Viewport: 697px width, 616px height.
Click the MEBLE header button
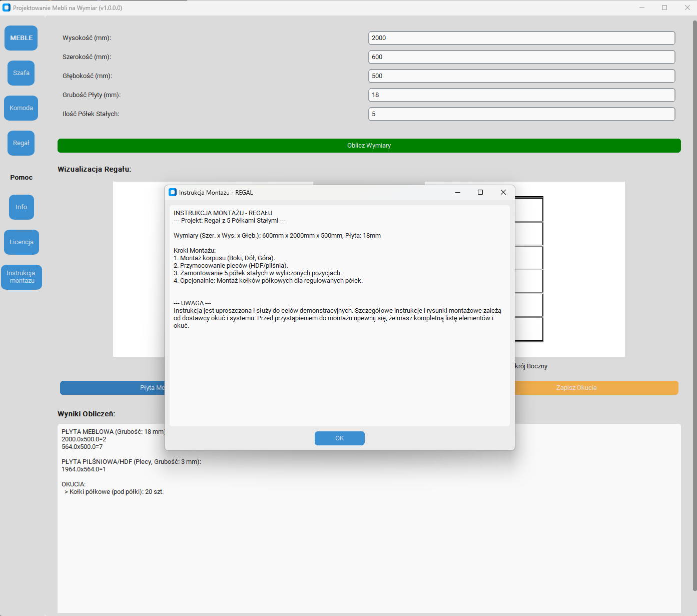pyautogui.click(x=21, y=38)
